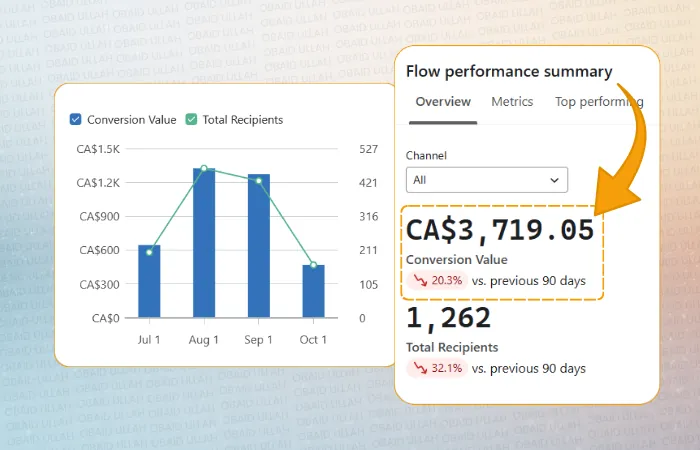Click the CA$3,719.05 conversion value figure
Image resolution: width=700 pixels, height=450 pixels.
[x=500, y=231]
